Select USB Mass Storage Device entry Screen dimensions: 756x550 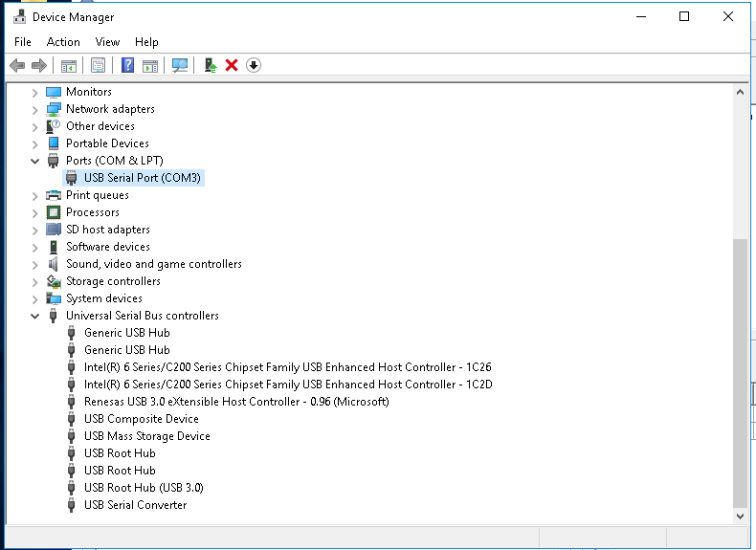(x=147, y=436)
